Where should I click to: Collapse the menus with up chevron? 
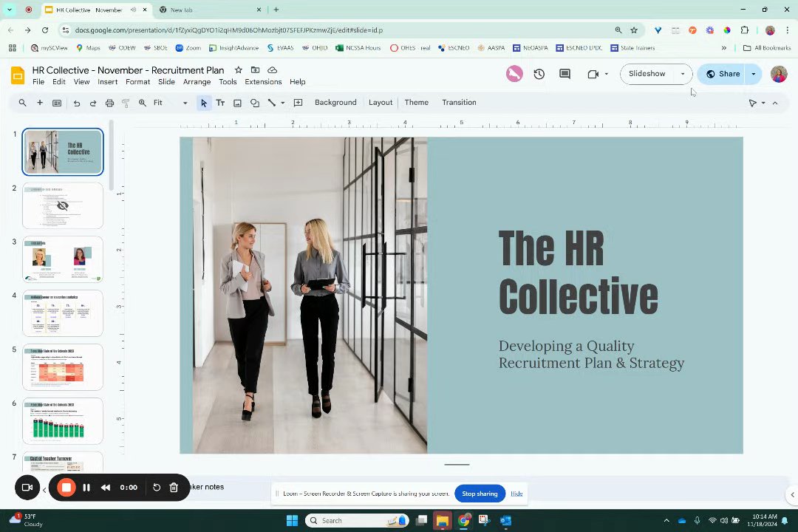(x=775, y=103)
